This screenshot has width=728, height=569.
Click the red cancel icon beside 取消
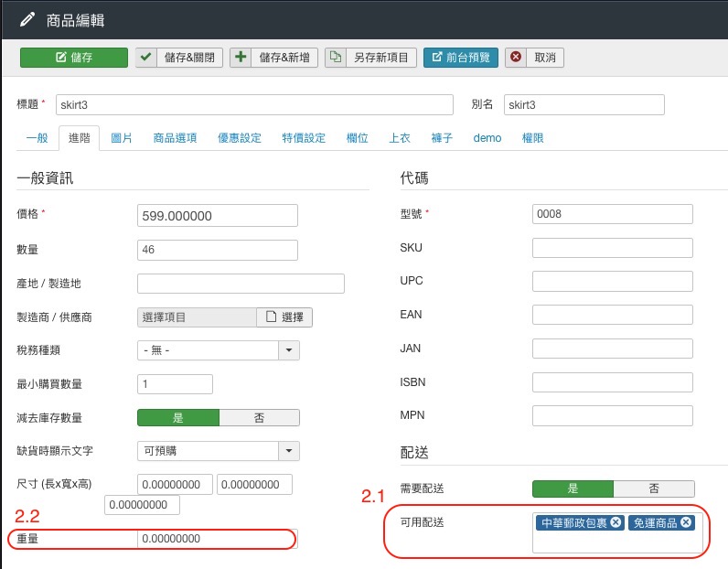516,57
